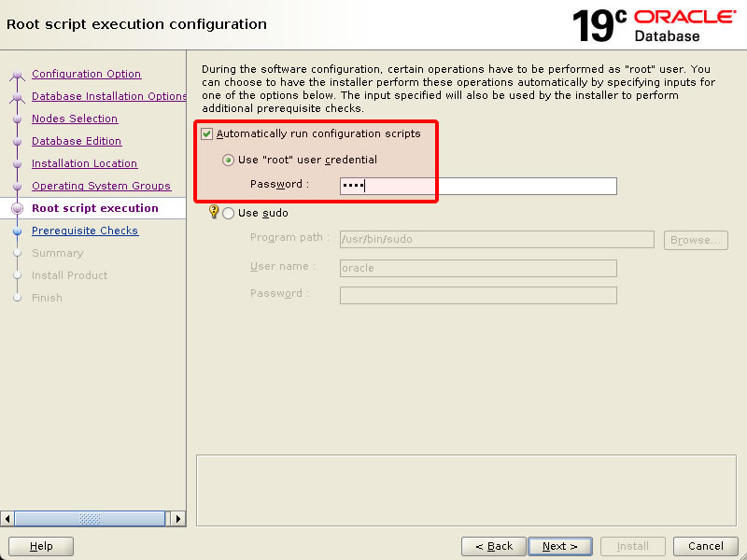
Task: Click the root Password field
Action: pos(478,186)
